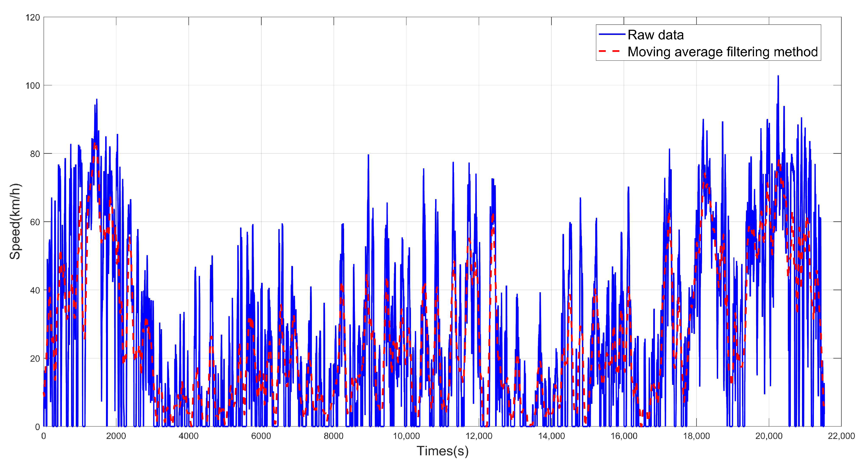This screenshot has height=470, width=868.
Task: Click the 'Times(s)' x-axis label
Action: click(x=442, y=451)
